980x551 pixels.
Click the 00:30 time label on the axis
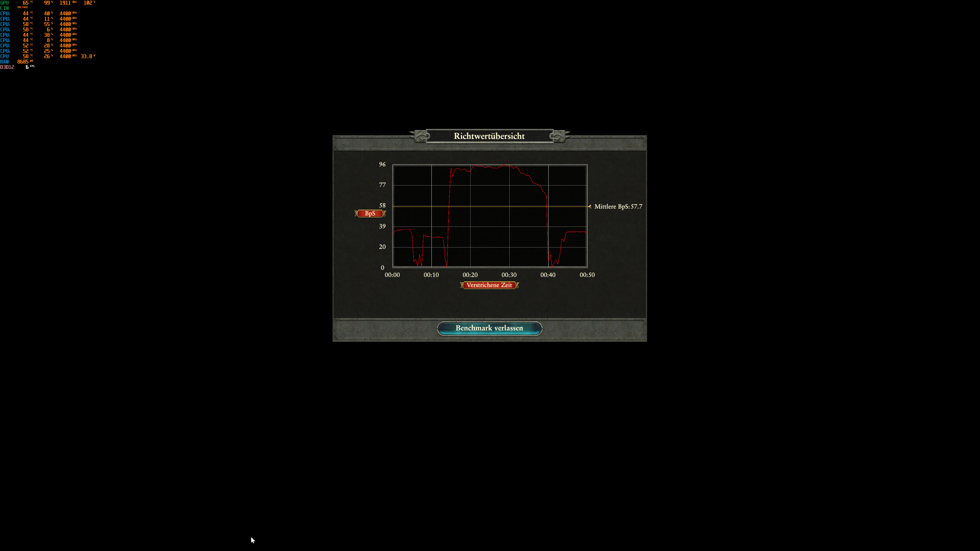pos(509,274)
